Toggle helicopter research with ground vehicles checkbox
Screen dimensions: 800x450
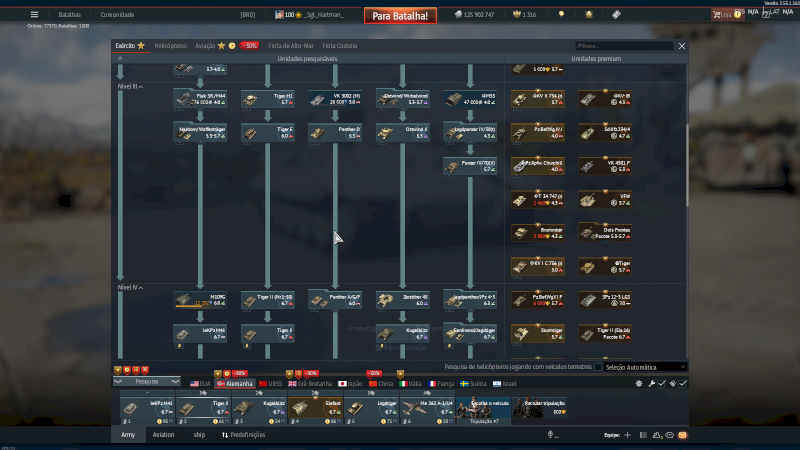pyautogui.click(x=597, y=367)
